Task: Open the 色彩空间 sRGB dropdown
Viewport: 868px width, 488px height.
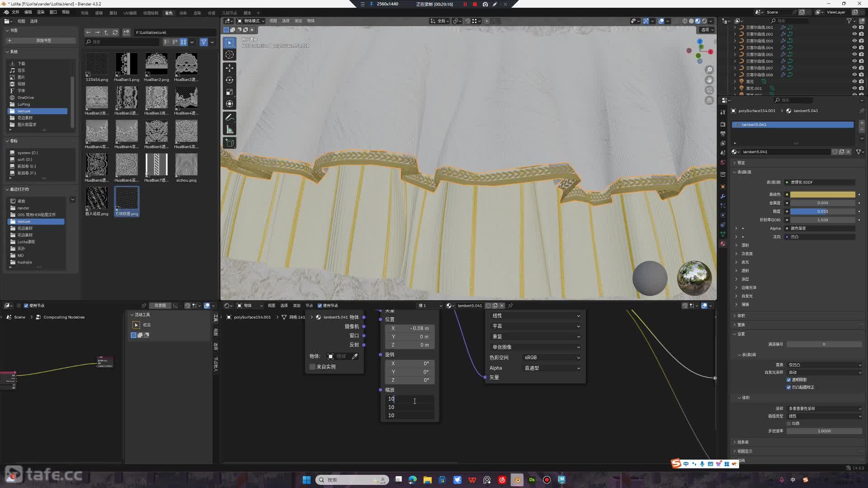Action: coord(552,357)
